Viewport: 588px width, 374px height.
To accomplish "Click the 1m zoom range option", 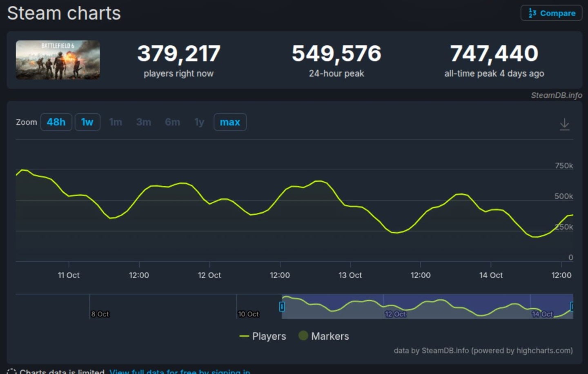I will pos(116,122).
